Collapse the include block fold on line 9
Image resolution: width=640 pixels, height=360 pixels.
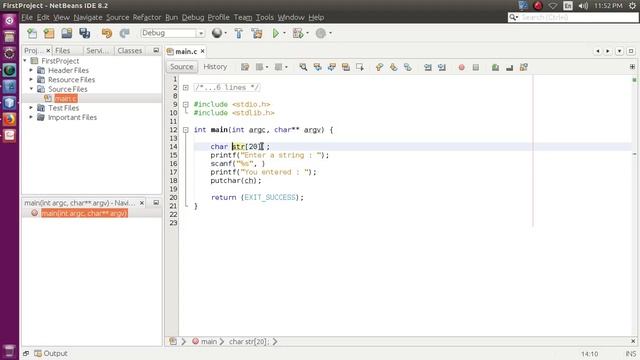click(186, 104)
